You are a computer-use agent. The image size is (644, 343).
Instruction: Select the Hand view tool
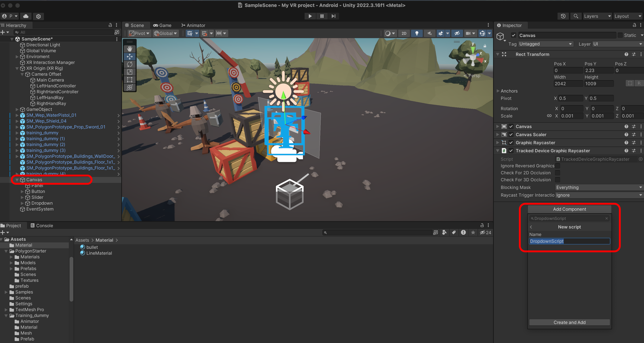(x=129, y=49)
